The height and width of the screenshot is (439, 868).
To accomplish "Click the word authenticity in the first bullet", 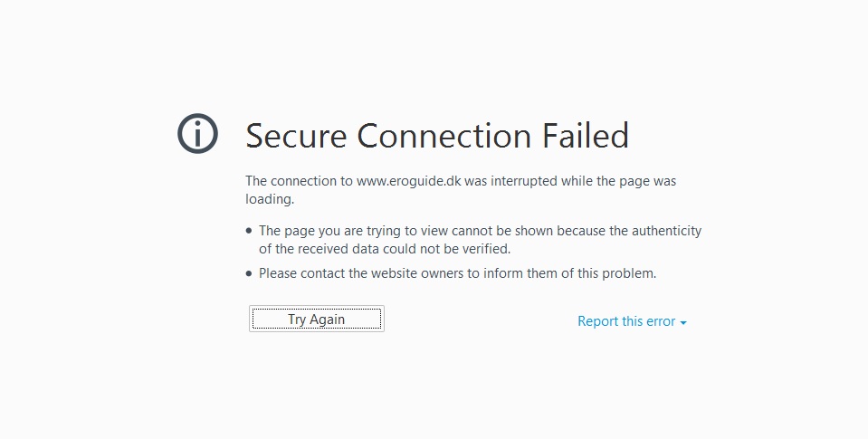I will 666,231.
